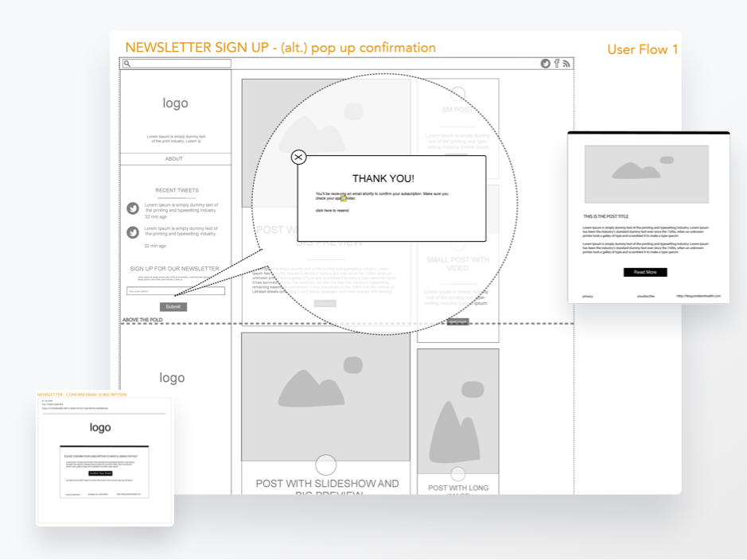Click the Submit newsletter button
This screenshot has height=560, width=747.
click(173, 307)
